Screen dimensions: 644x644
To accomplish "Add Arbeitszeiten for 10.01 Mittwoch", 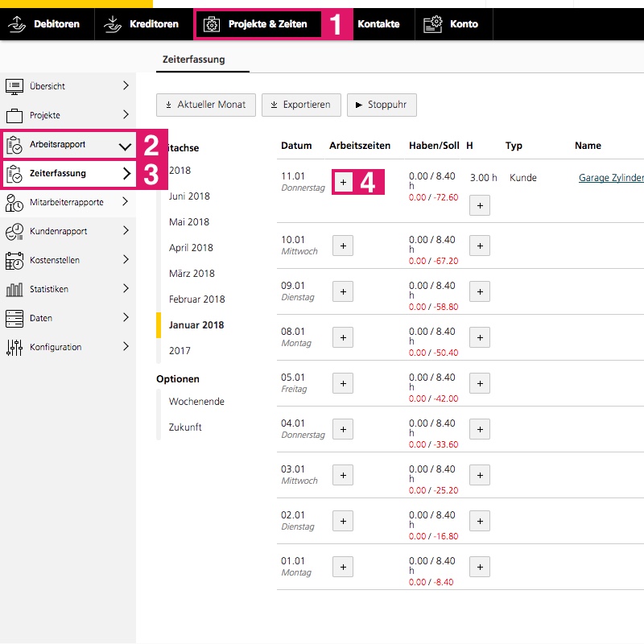I will [x=343, y=246].
